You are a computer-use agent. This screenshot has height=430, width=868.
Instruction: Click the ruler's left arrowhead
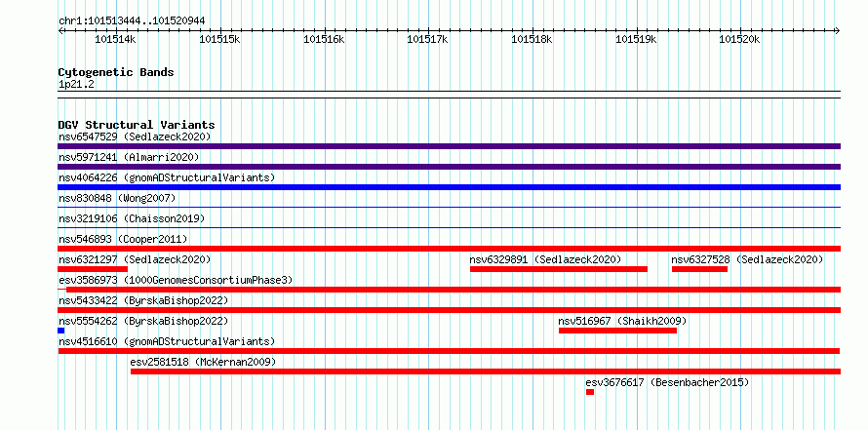click(x=60, y=31)
